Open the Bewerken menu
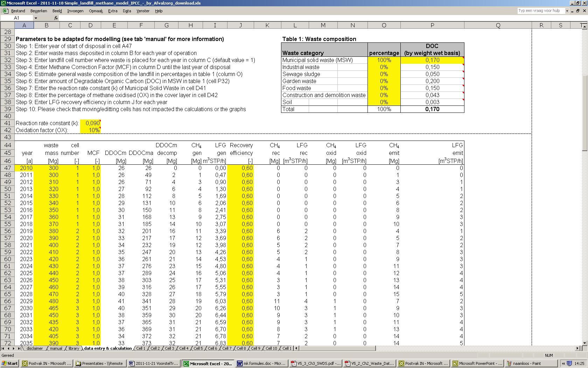This screenshot has width=588, height=368. tap(38, 11)
